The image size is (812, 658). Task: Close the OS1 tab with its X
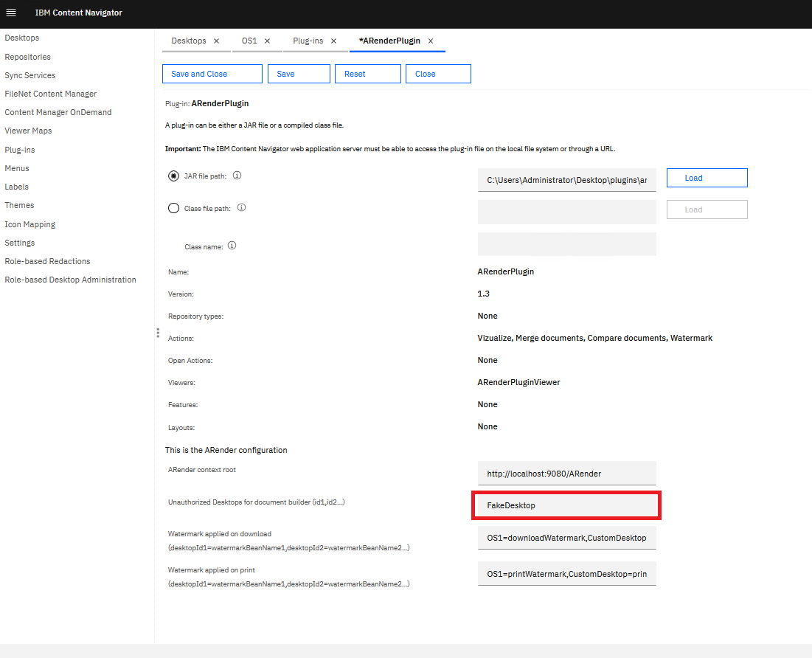pyautogui.click(x=267, y=41)
